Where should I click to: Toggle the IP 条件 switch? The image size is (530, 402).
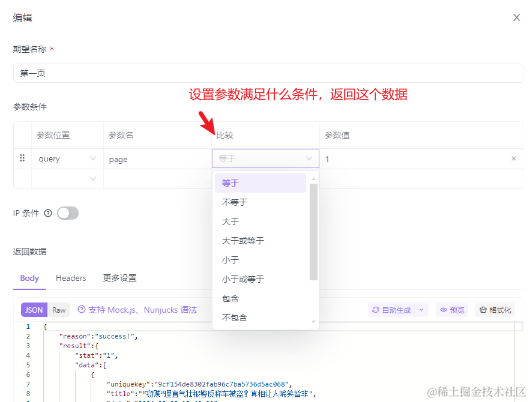(x=68, y=213)
